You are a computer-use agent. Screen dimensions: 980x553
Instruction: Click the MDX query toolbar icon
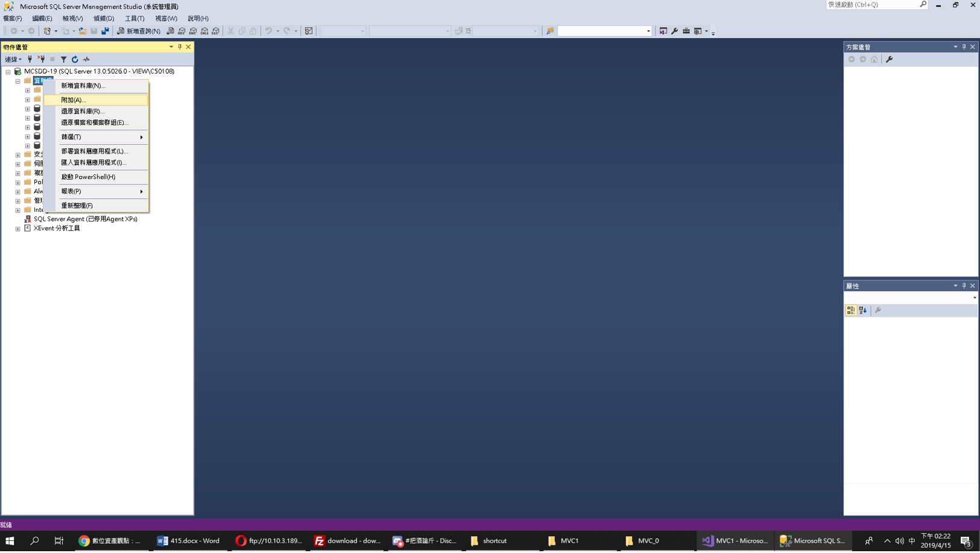pos(182,31)
